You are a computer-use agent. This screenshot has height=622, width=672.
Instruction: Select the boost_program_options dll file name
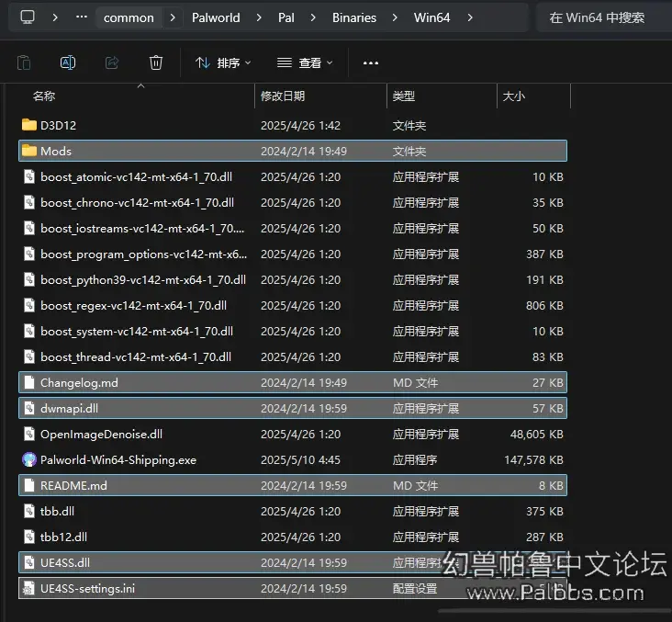pos(143,254)
